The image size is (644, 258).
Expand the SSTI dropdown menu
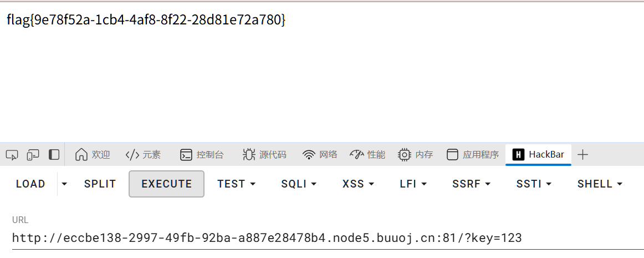[x=534, y=184]
